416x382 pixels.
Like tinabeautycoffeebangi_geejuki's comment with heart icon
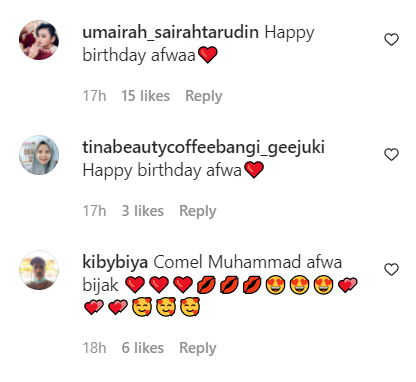391,155
